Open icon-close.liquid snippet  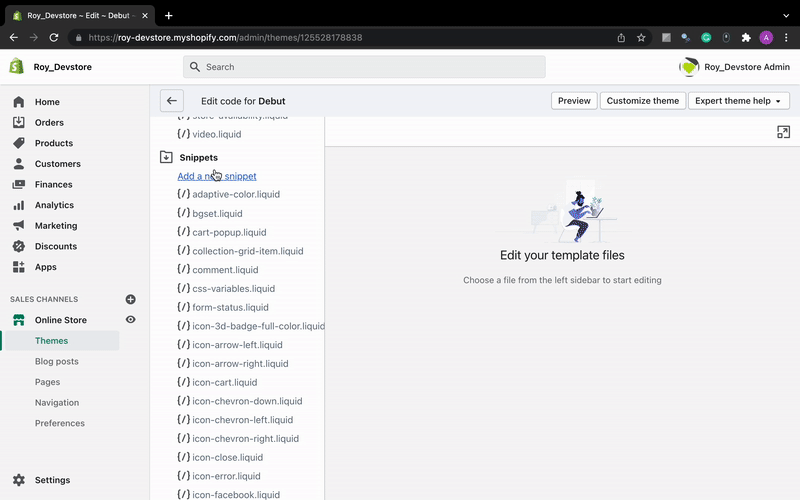(220, 458)
